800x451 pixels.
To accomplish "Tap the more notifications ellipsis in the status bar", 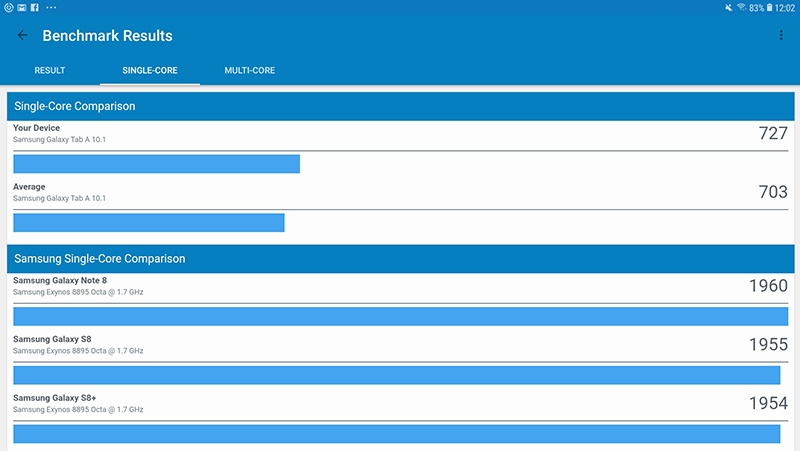I will [51, 7].
